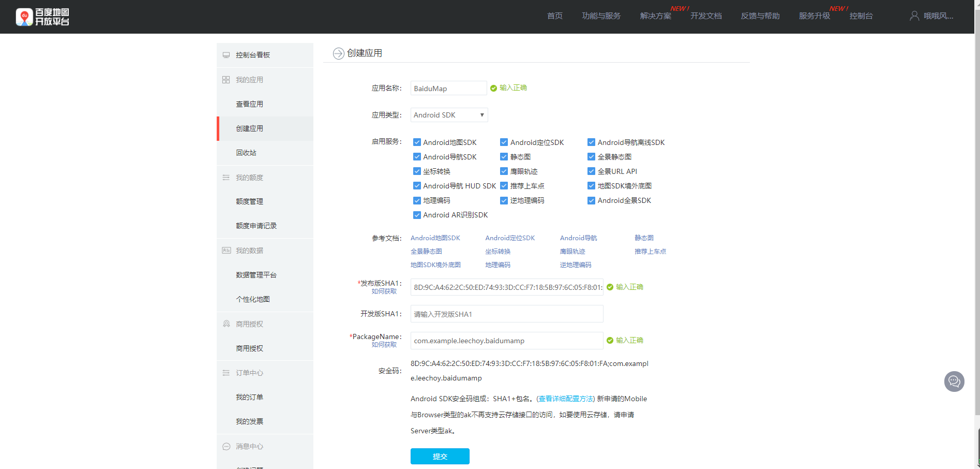The image size is (980, 469).
Task: Toggle the 全景URL API checkbox
Action: pyautogui.click(x=591, y=171)
